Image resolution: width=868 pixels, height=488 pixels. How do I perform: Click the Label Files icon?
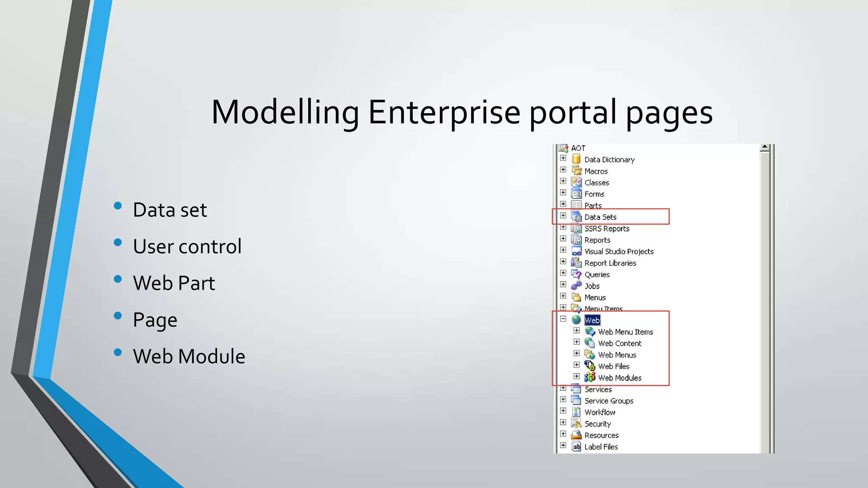click(576, 446)
